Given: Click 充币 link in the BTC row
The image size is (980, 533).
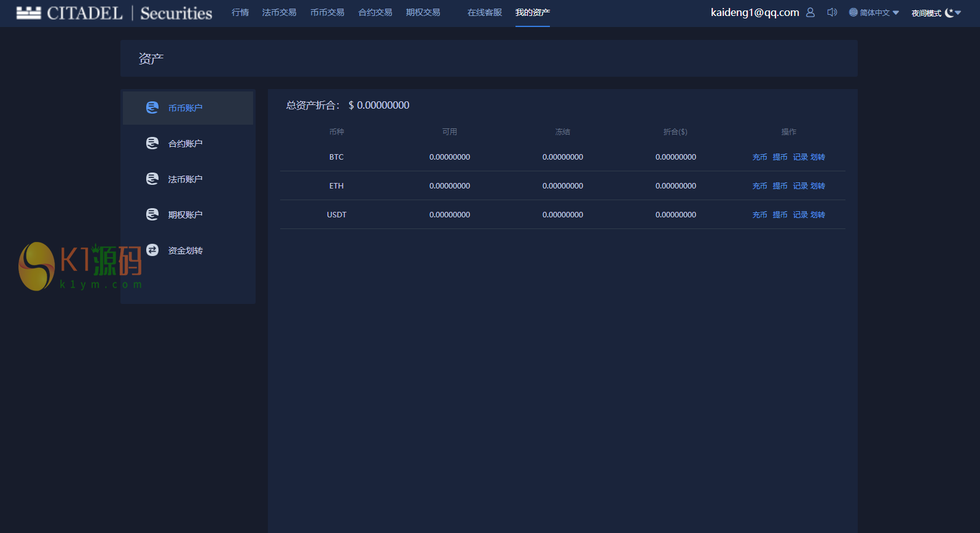Looking at the screenshot, I should pos(759,157).
